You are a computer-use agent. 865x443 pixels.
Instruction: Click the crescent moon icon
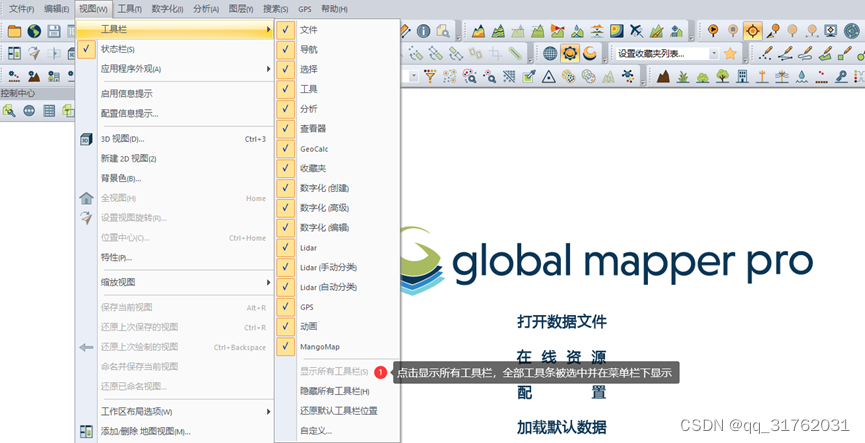coord(590,53)
